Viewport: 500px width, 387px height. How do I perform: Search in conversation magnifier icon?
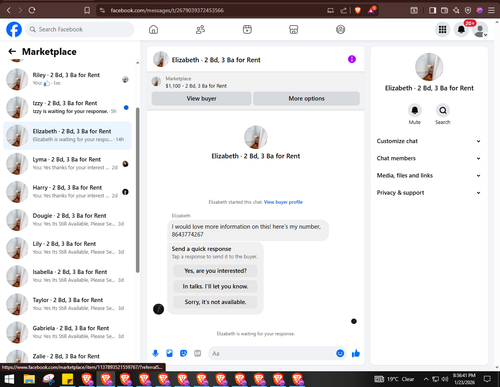click(443, 110)
